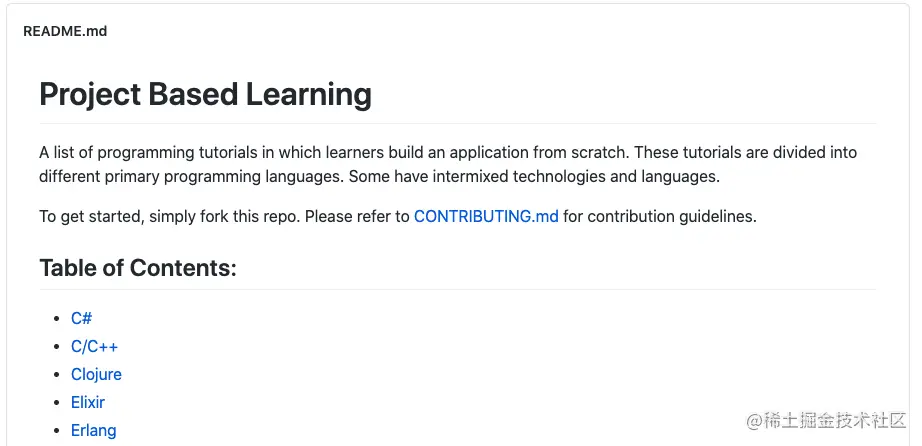This screenshot has width=922, height=446.
Task: Go to the C# section link
Action: click(81, 318)
